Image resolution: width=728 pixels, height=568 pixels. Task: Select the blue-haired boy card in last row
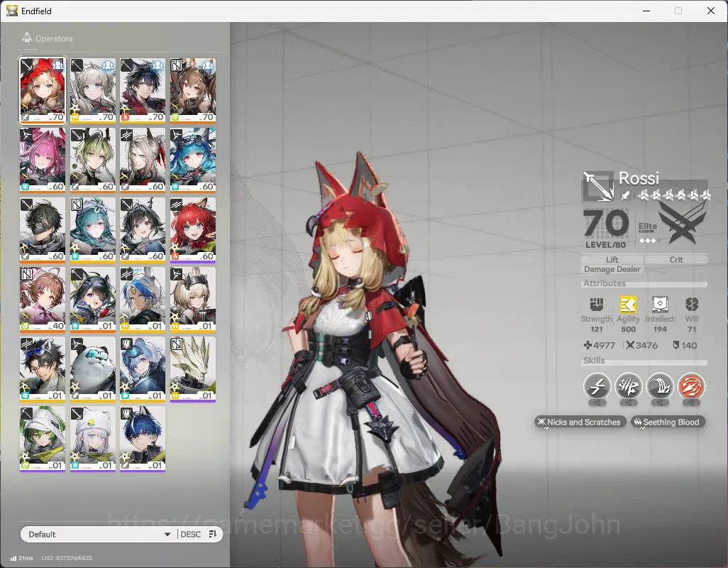coord(143,439)
